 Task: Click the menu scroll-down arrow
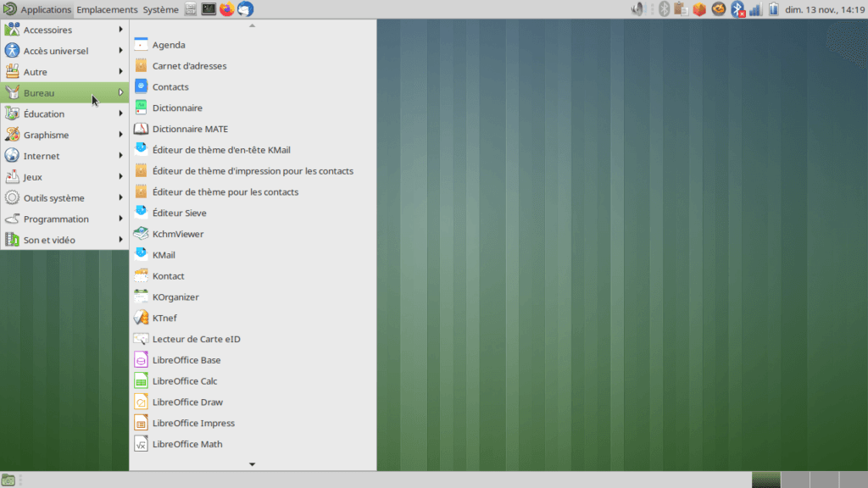(x=253, y=464)
